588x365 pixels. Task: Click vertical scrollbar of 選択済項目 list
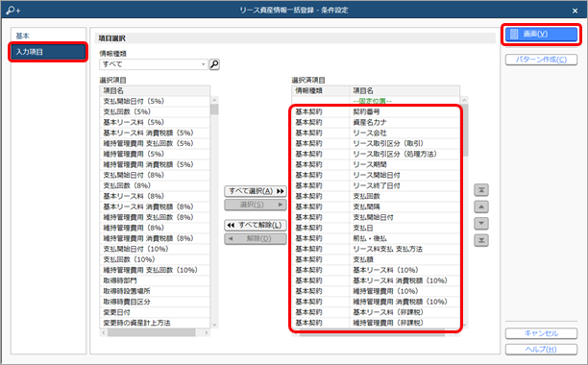(x=465, y=212)
